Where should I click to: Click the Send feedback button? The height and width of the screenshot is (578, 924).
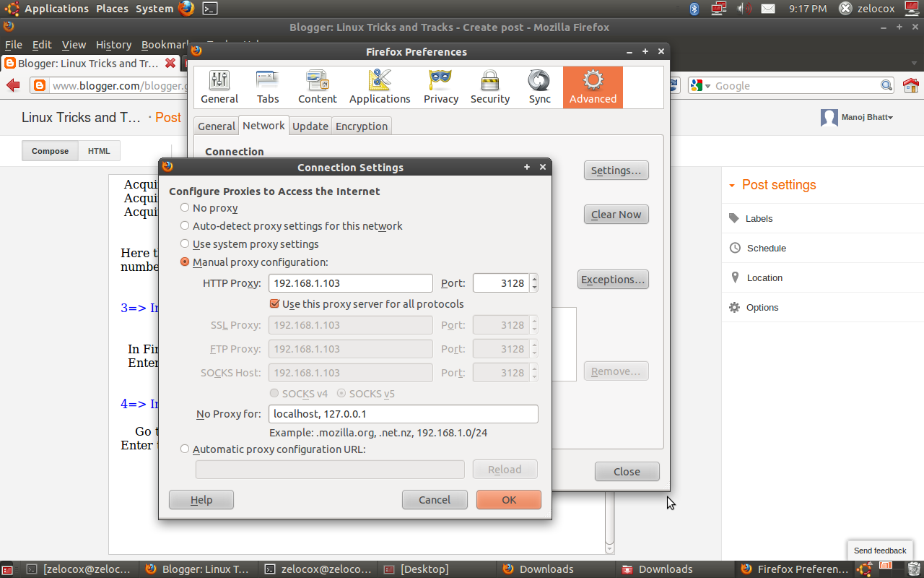point(880,551)
